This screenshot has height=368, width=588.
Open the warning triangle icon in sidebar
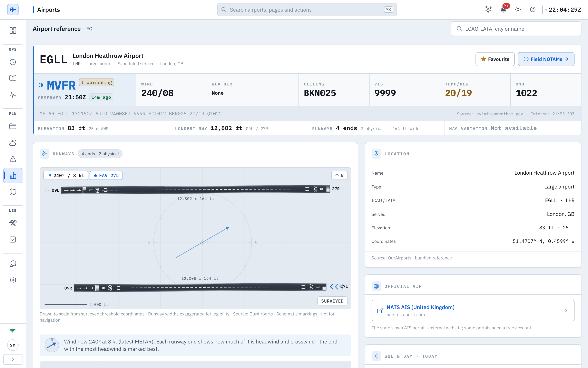point(13,159)
